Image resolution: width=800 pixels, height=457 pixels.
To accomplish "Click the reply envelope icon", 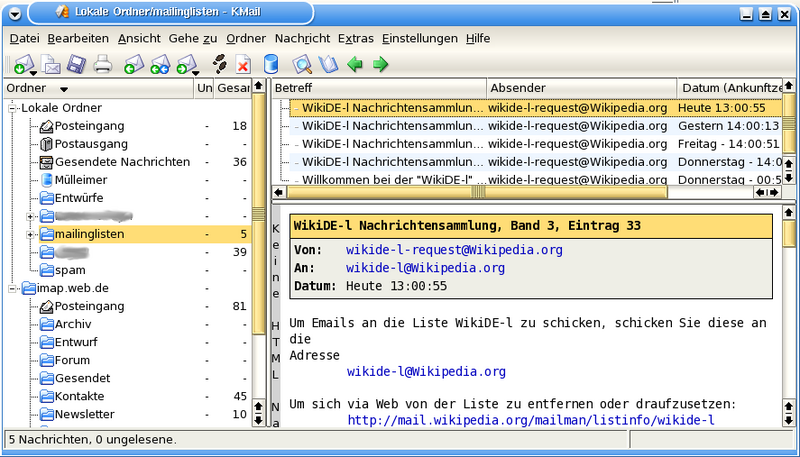I will (x=133, y=65).
